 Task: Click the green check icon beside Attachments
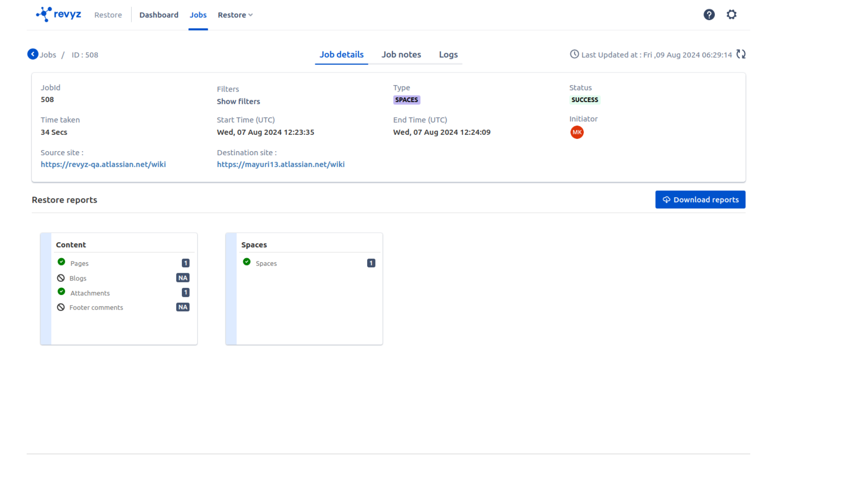tap(62, 291)
